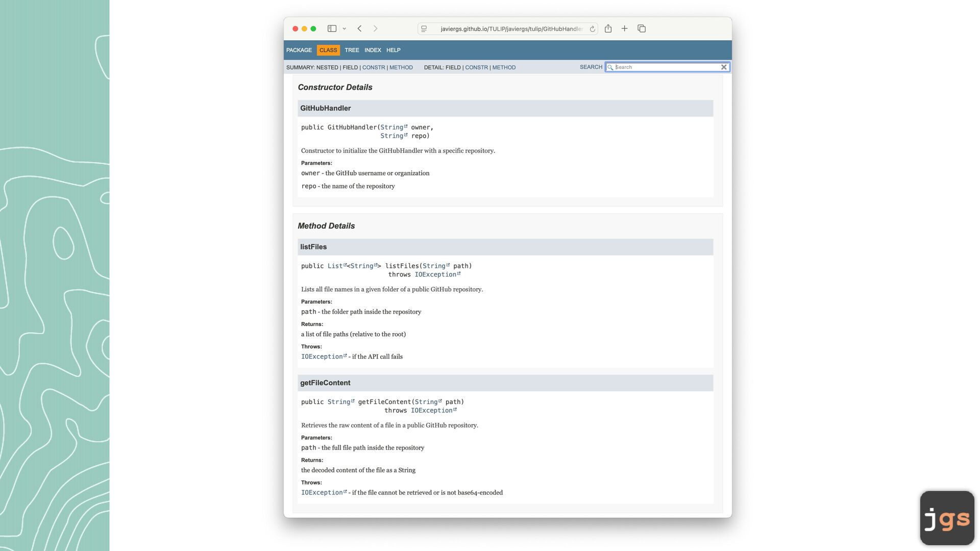Open the TREE navigation item
Screen dimensions: 980x551
(352, 50)
